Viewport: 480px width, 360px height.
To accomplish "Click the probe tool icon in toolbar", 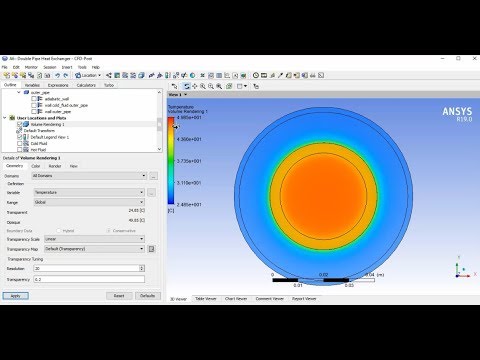I will pos(280,75).
